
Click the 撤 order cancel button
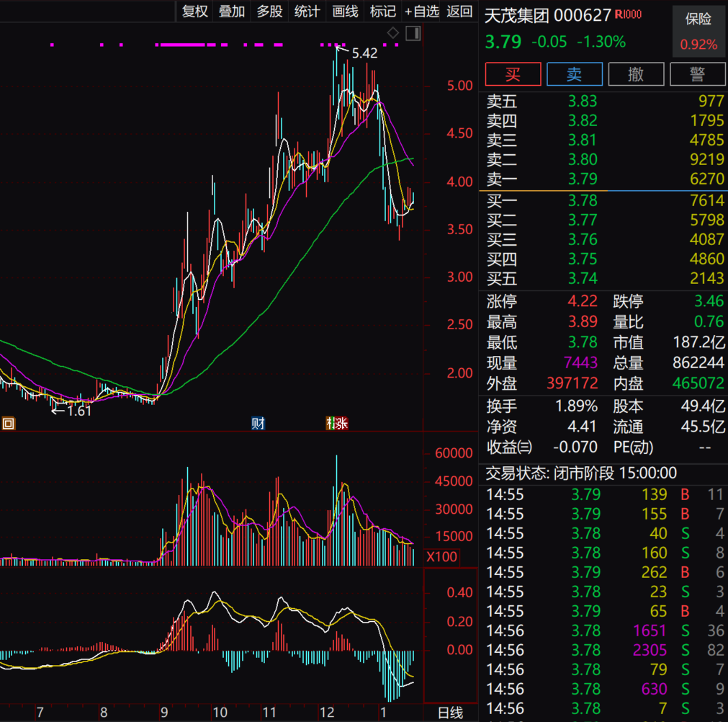636,73
